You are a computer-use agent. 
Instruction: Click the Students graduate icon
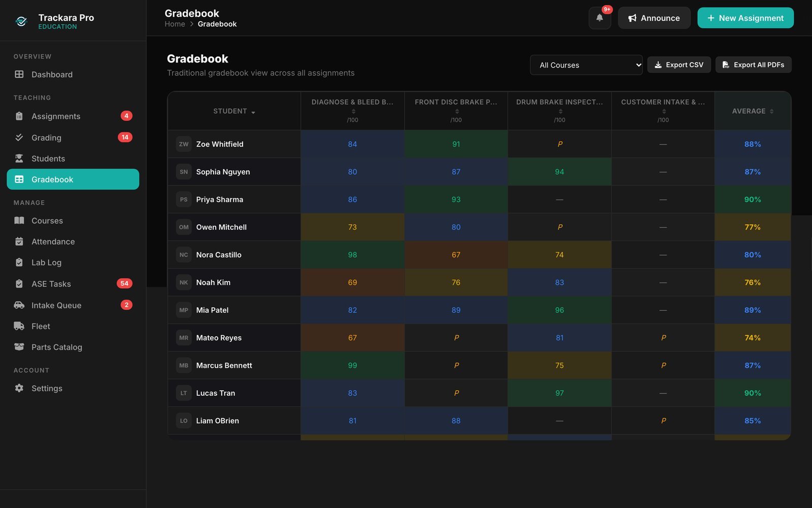19,158
